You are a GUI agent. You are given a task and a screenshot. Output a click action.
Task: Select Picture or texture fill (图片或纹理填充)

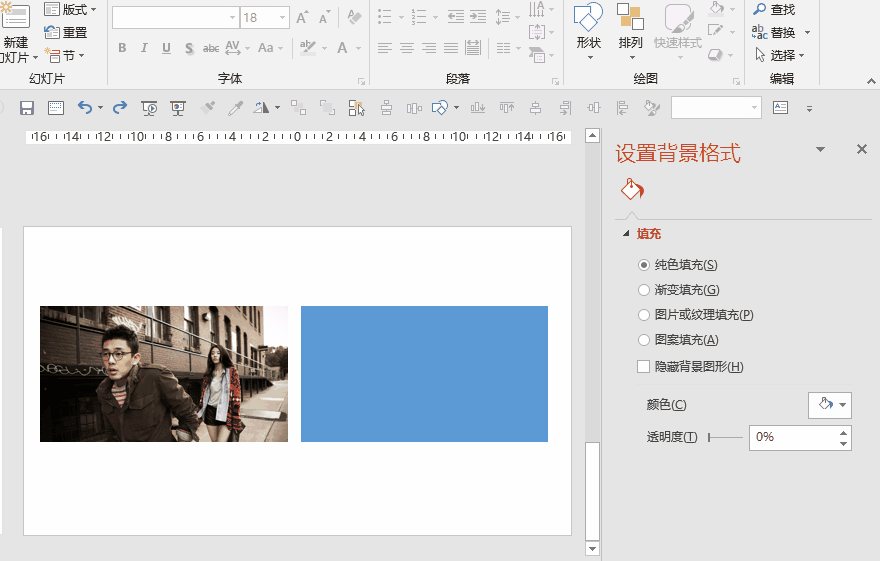pos(644,315)
